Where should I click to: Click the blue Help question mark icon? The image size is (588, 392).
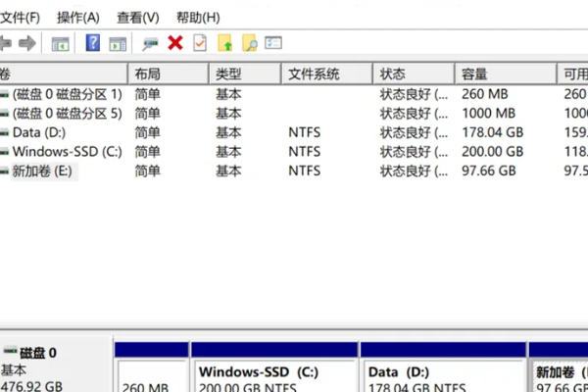coord(93,43)
